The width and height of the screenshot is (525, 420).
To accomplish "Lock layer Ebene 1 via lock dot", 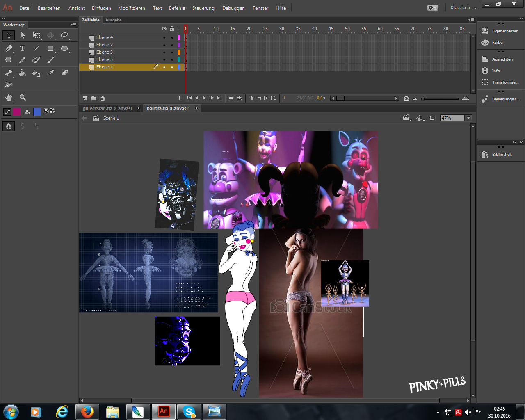I will pos(172,67).
